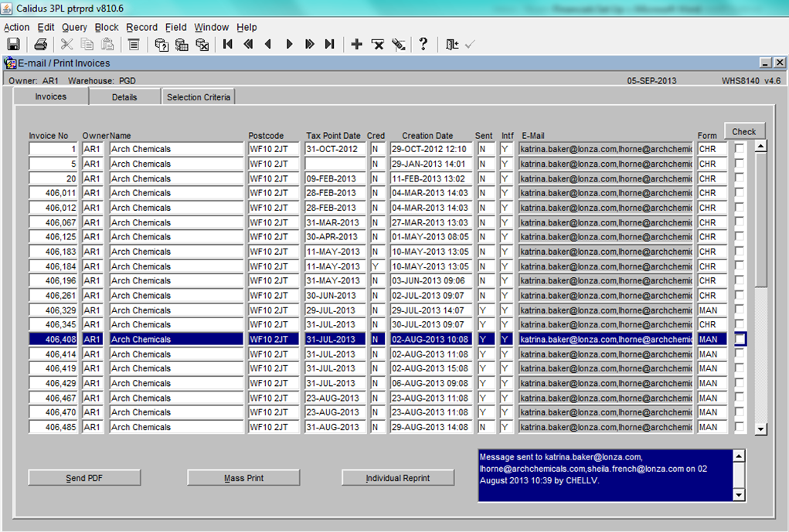
Task: Click Creation Date 30-JUL-2013 09:07
Action: tap(430, 324)
